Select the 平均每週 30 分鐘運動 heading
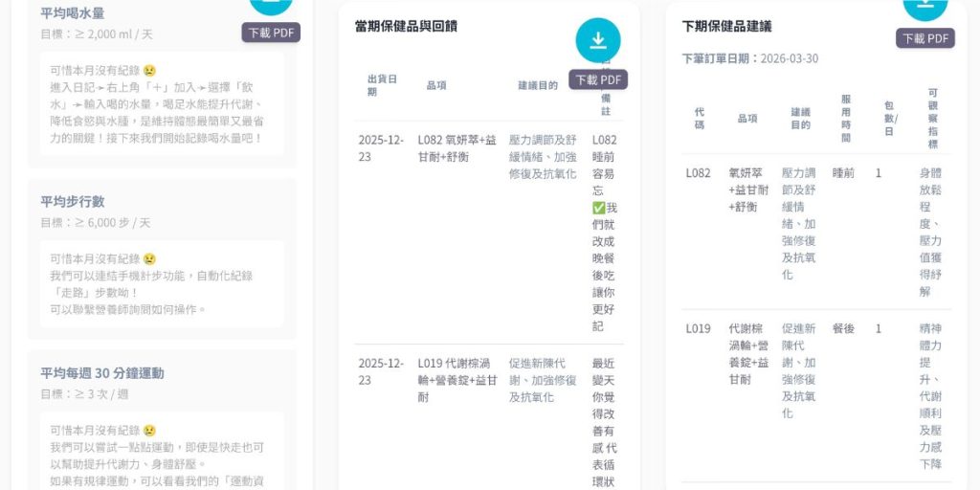 pos(102,373)
